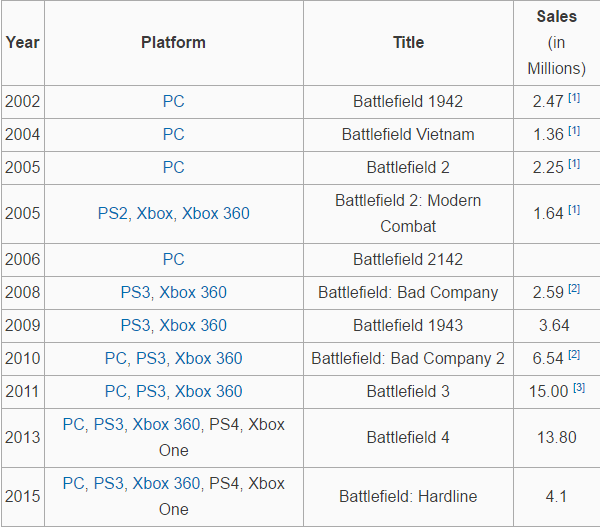Click the Platform column header
Viewport: 600px width, 527px height.
click(173, 43)
